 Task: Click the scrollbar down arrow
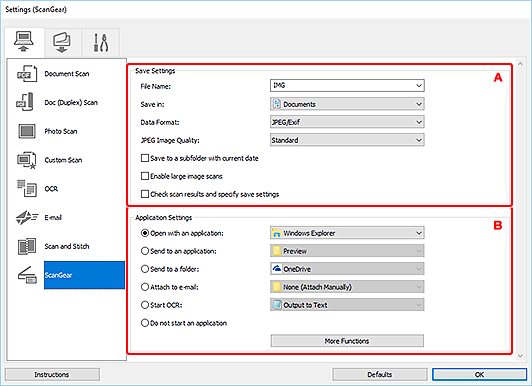point(520,356)
